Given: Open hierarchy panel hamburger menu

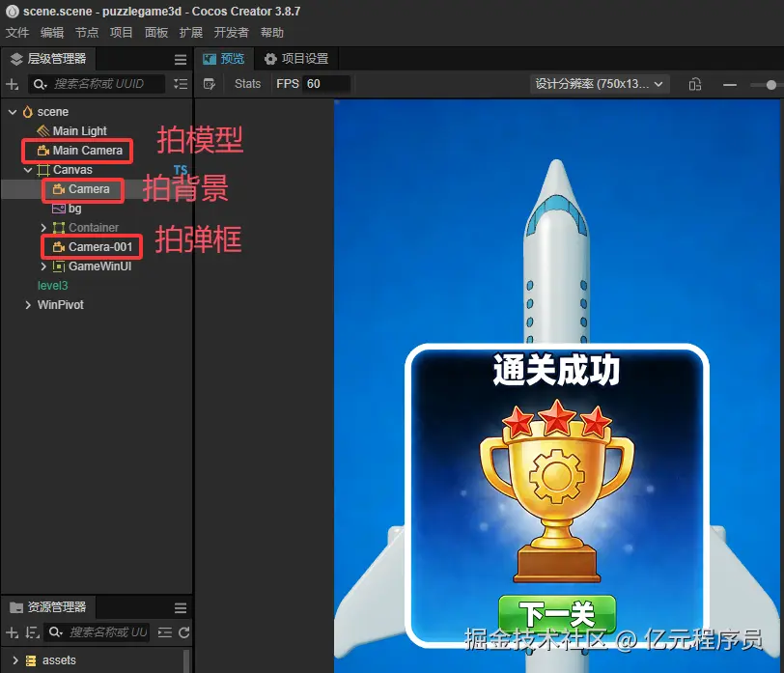Looking at the screenshot, I should click(181, 60).
